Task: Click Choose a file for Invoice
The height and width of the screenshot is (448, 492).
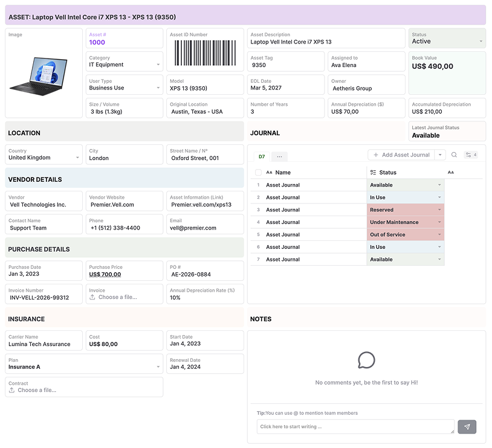Action: (x=117, y=297)
